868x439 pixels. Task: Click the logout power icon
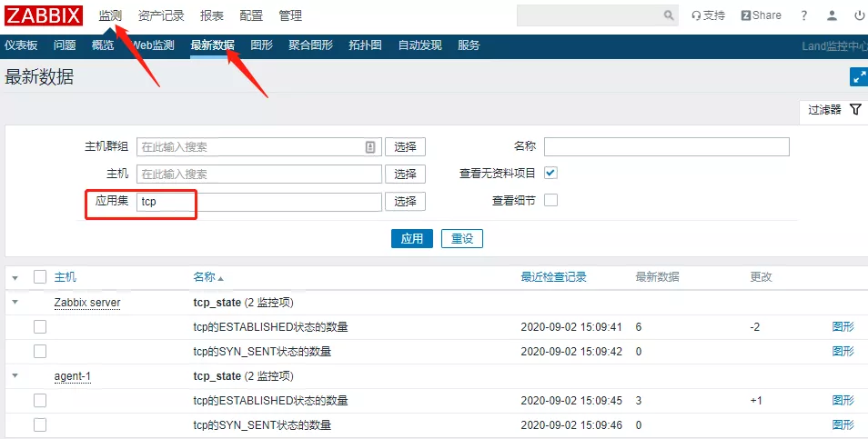point(859,15)
